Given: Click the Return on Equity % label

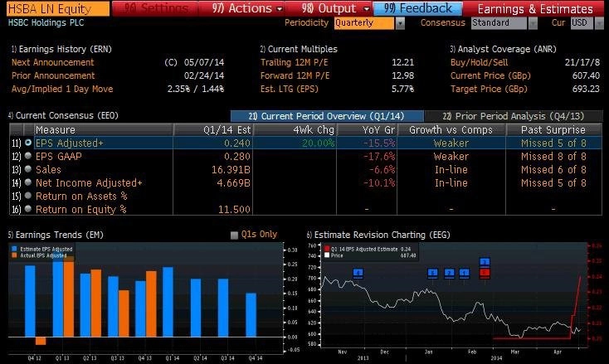Looking at the screenshot, I should (x=80, y=210).
